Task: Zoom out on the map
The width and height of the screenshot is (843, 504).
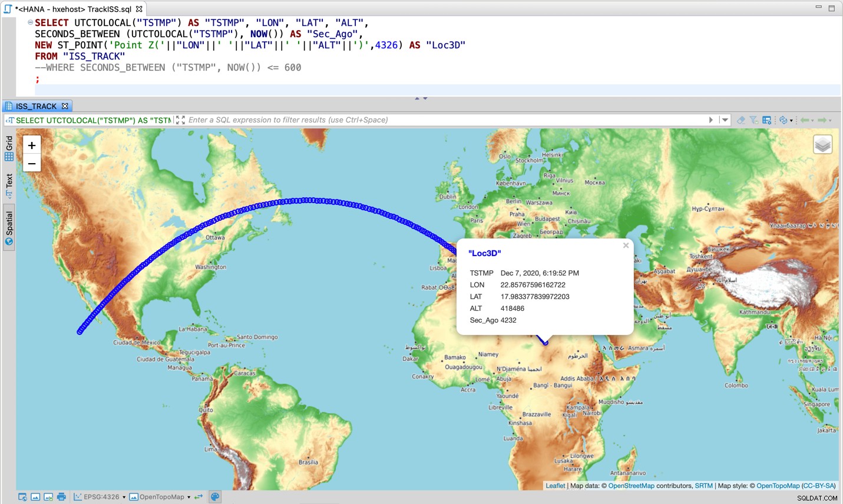Action: 32,163
